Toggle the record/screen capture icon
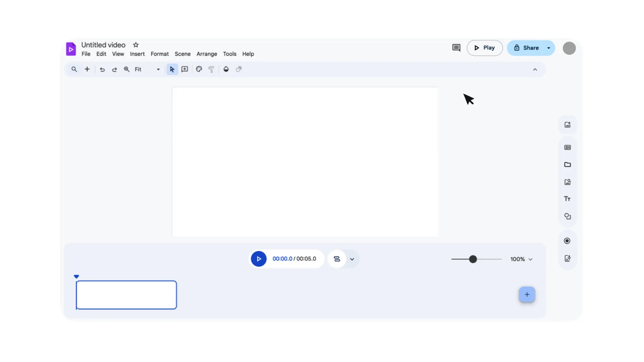 click(x=568, y=240)
